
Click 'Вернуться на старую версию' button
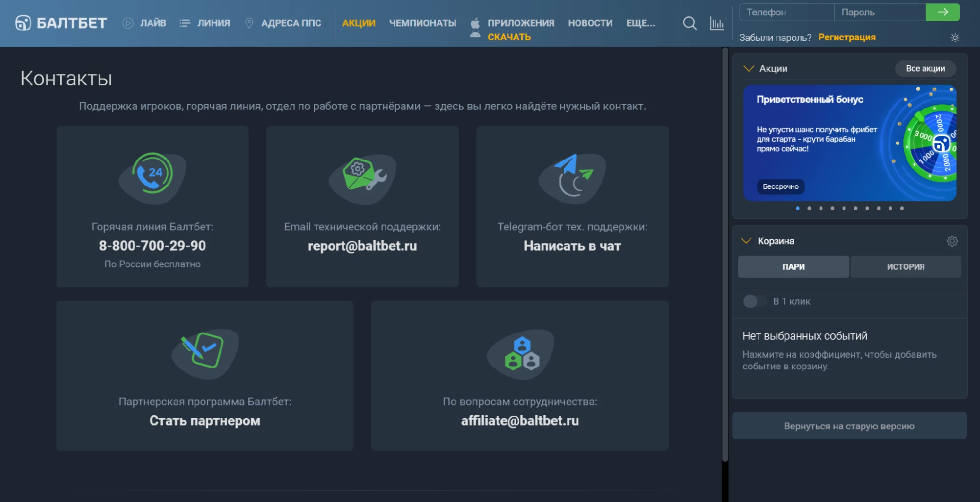849,426
